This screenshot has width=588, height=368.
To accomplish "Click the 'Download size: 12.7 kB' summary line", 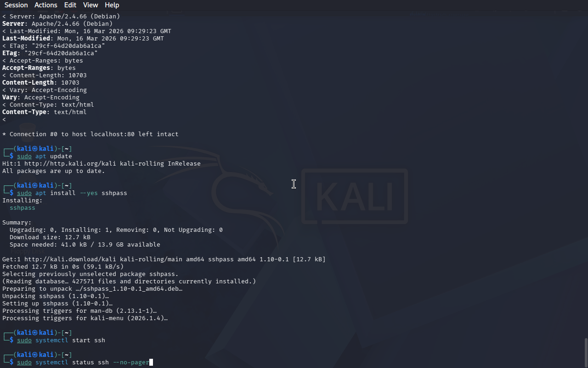I will pyautogui.click(x=50, y=237).
